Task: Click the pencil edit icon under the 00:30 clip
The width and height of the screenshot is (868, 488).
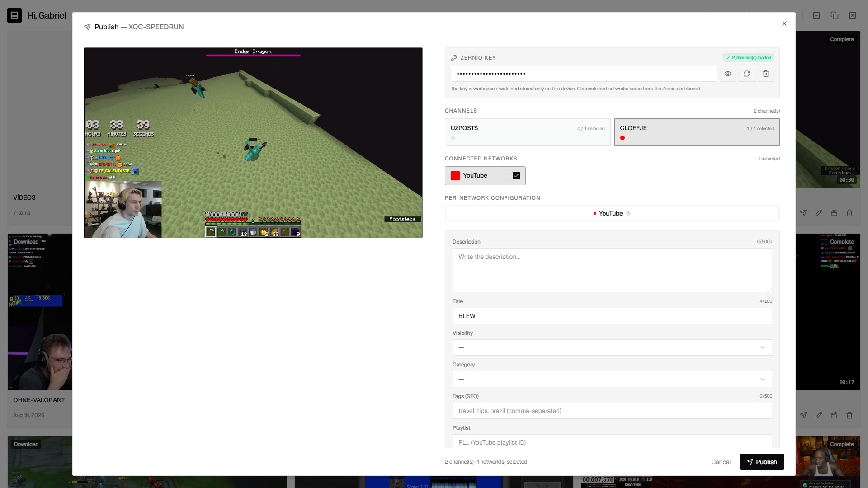Action: coord(819,213)
